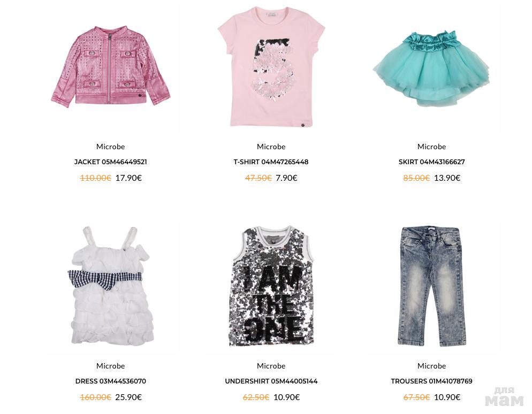Viewport: 532px width, 414px height.
Task: Click the 7.90€ T-shirt sale price
Action: [x=286, y=178]
